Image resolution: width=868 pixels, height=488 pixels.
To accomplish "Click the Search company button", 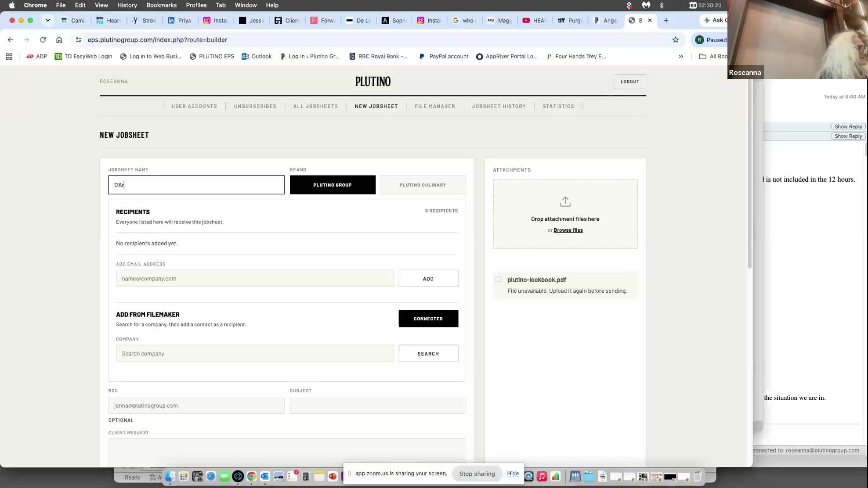I will (428, 354).
